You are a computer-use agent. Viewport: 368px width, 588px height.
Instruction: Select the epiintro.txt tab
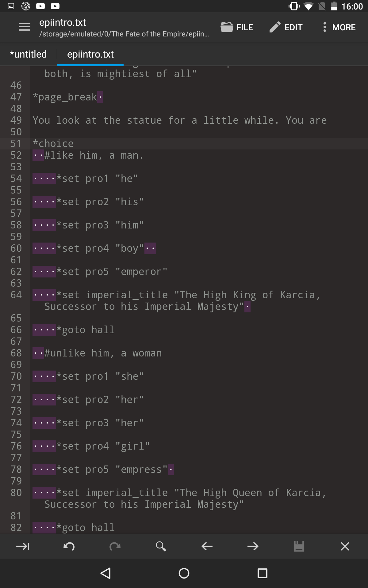tap(90, 54)
